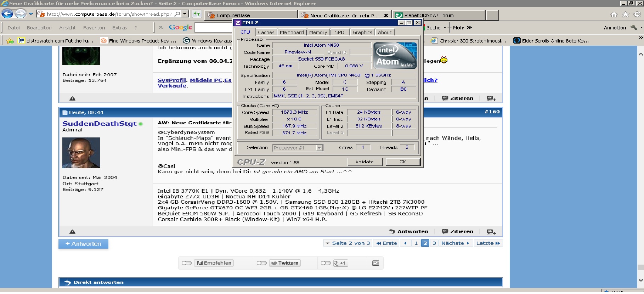Open the Find Windows Product Key bookmark
Viewport: 644px width, 294px height.
pos(139,41)
